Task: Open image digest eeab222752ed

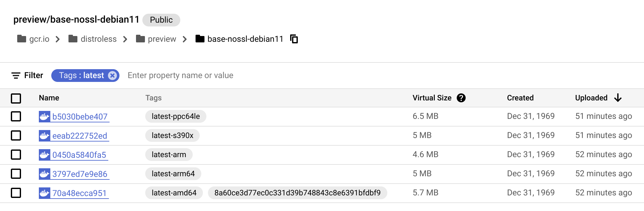Action: [x=80, y=135]
